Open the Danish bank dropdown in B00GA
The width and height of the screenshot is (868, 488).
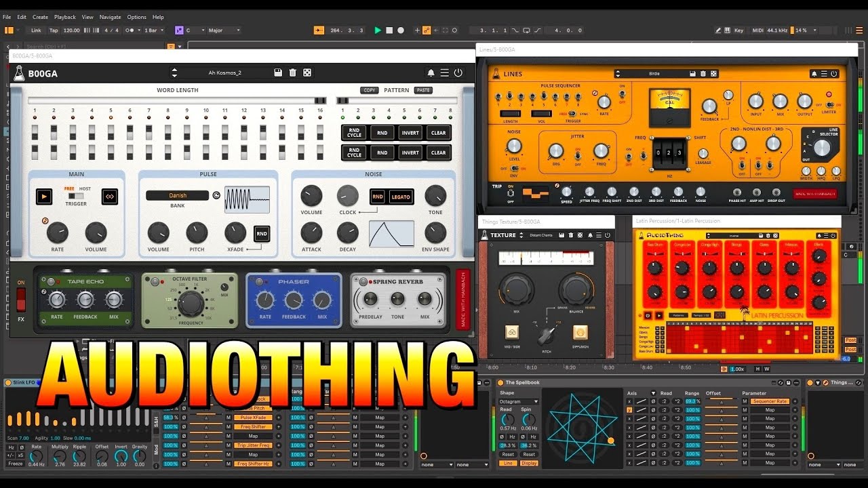[x=177, y=195]
